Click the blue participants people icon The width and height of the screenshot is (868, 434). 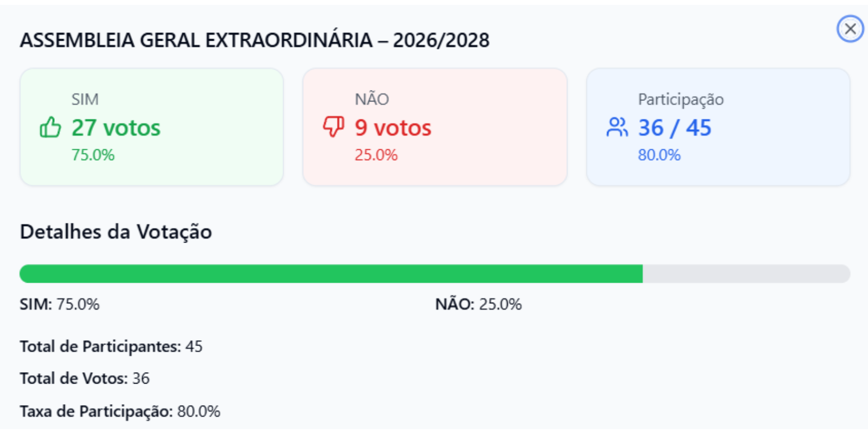(x=617, y=127)
